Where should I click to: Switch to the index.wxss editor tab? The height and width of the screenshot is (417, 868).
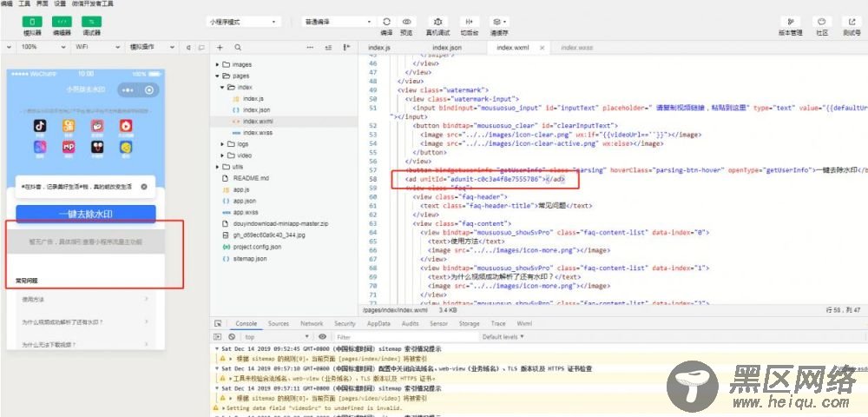click(577, 48)
